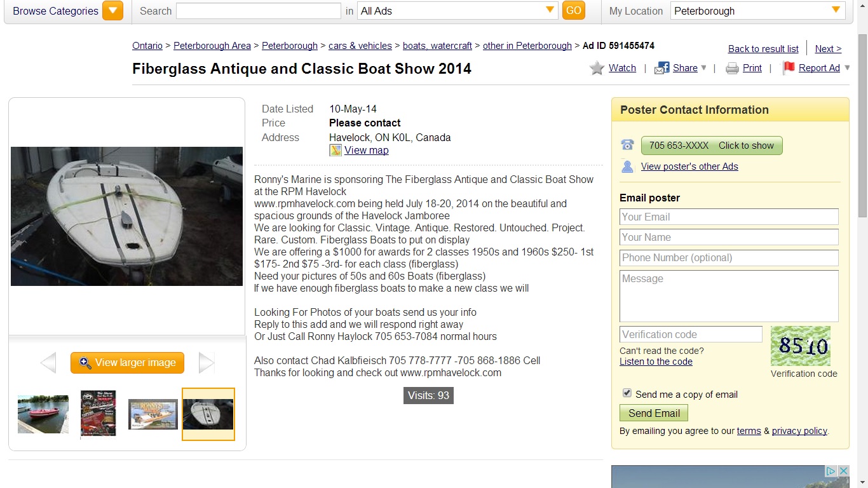This screenshot has width=868, height=488.
Task: Uncheck Send me a copy of email
Action: coord(627,393)
